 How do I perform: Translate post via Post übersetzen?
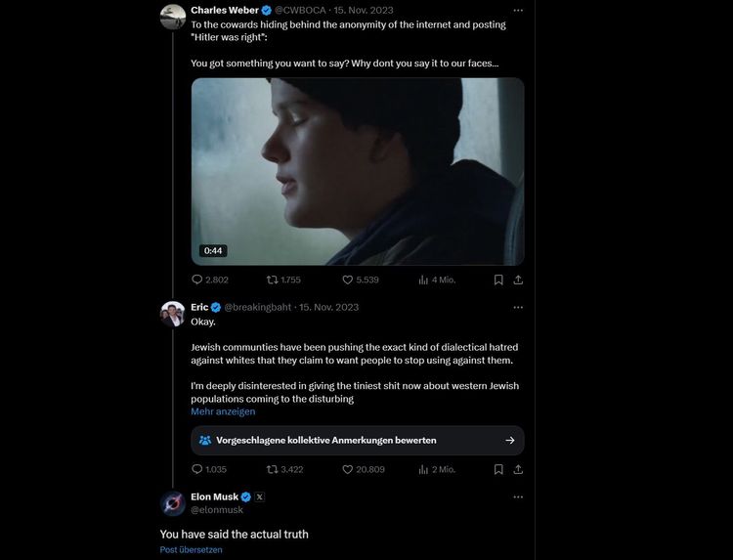[x=192, y=550]
